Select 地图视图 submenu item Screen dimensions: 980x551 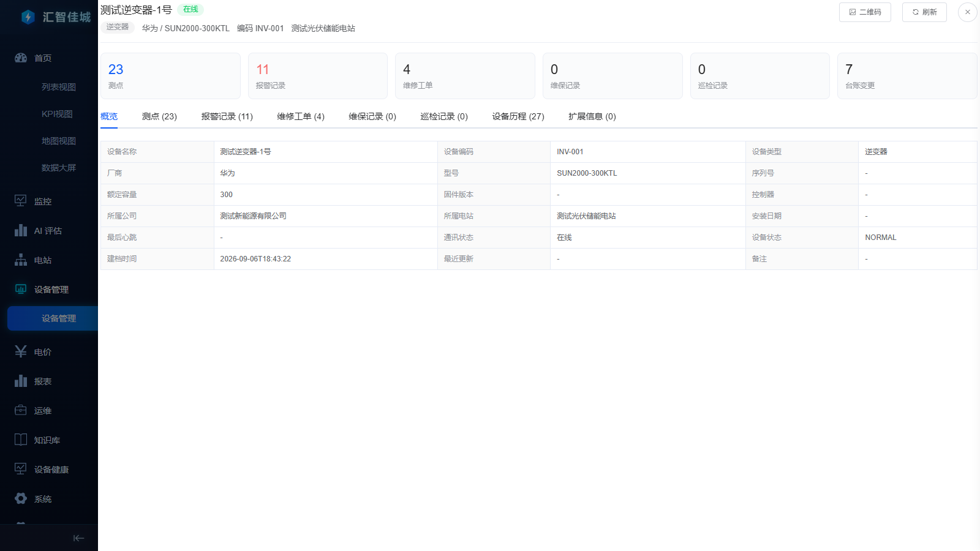[59, 141]
